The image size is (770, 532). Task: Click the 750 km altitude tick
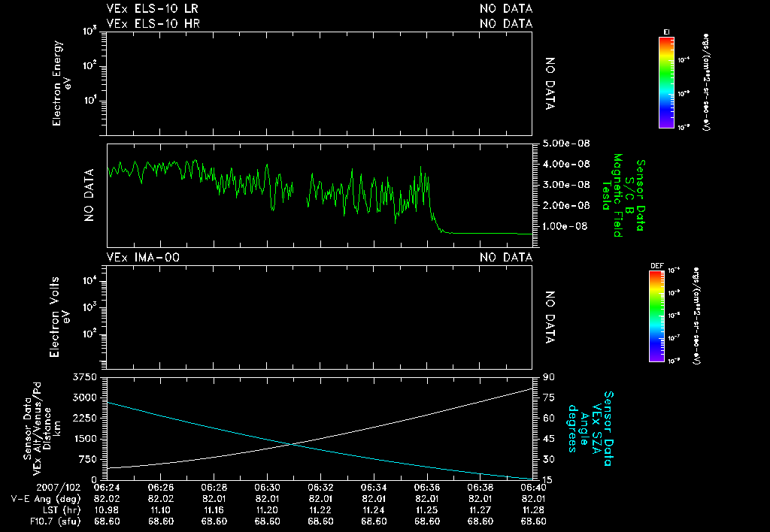coord(88,459)
